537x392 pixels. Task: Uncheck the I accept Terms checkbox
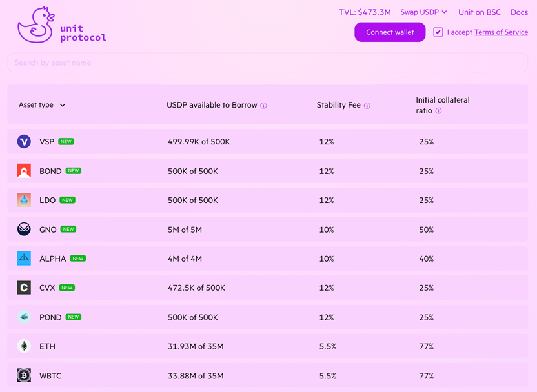click(x=438, y=32)
